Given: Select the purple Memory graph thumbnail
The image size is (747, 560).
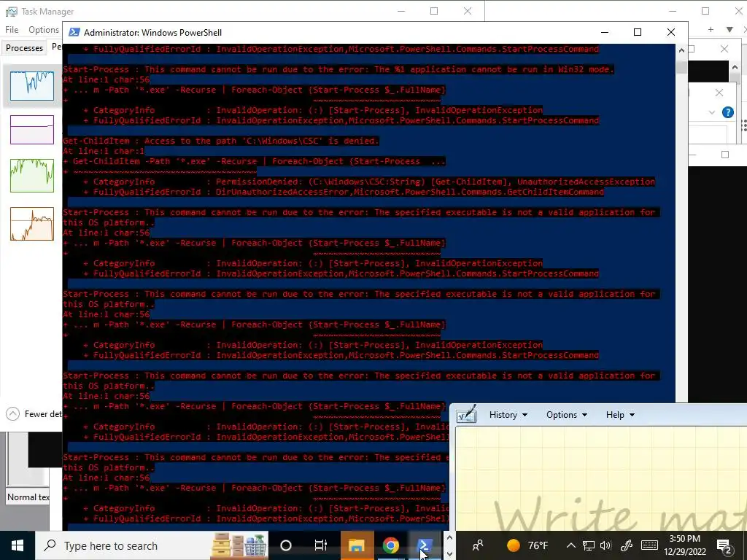Looking at the screenshot, I should pyautogui.click(x=32, y=130).
